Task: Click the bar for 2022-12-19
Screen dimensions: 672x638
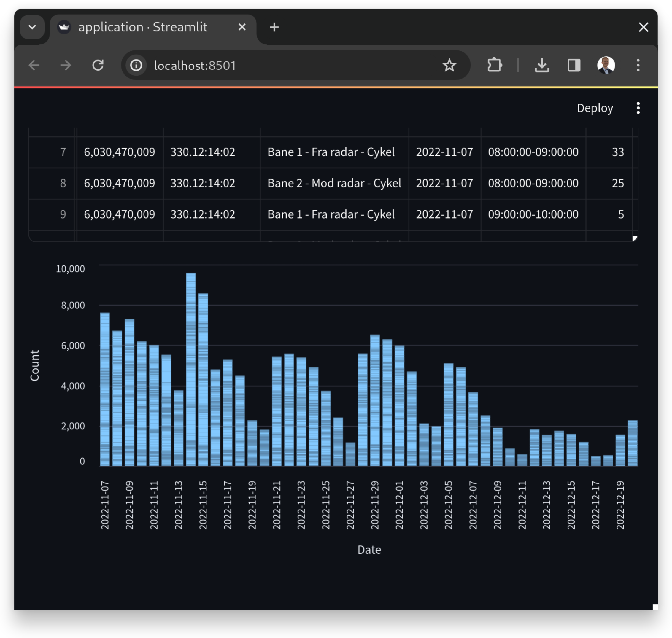Action: point(620,450)
